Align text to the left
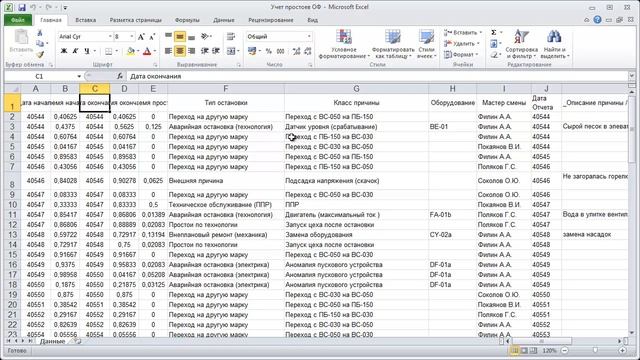This screenshot has width=640, height=360. point(169,51)
